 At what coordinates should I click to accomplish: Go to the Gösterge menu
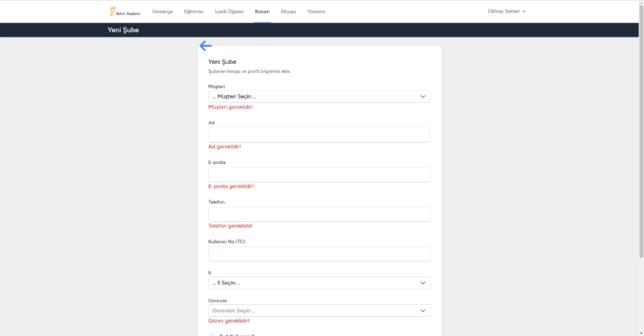pyautogui.click(x=163, y=11)
